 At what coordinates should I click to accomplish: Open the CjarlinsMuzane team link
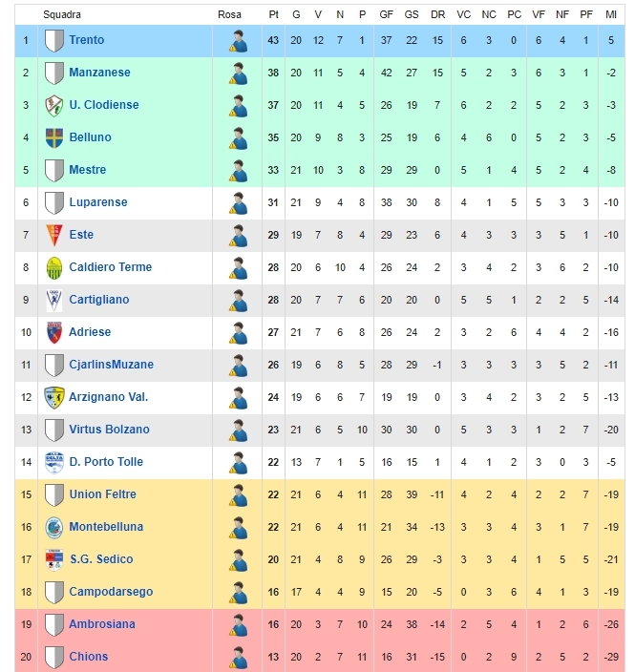tap(112, 365)
